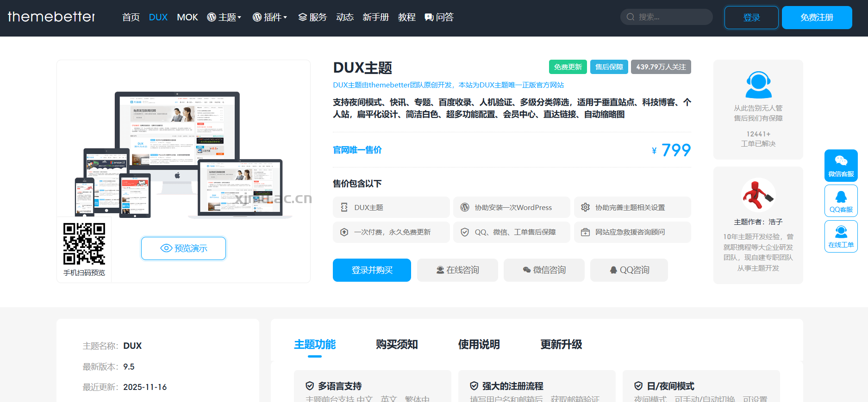Click the 微信咨询 button
Viewport: 868px width, 402px height.
pyautogui.click(x=544, y=270)
